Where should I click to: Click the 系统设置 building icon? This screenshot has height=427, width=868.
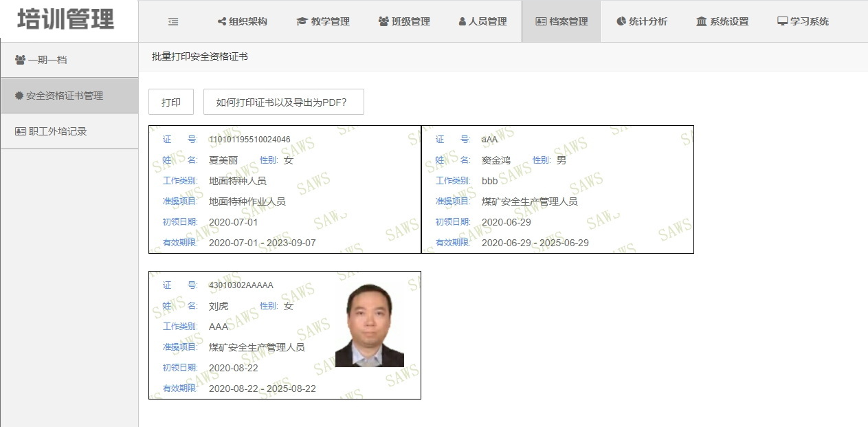701,21
